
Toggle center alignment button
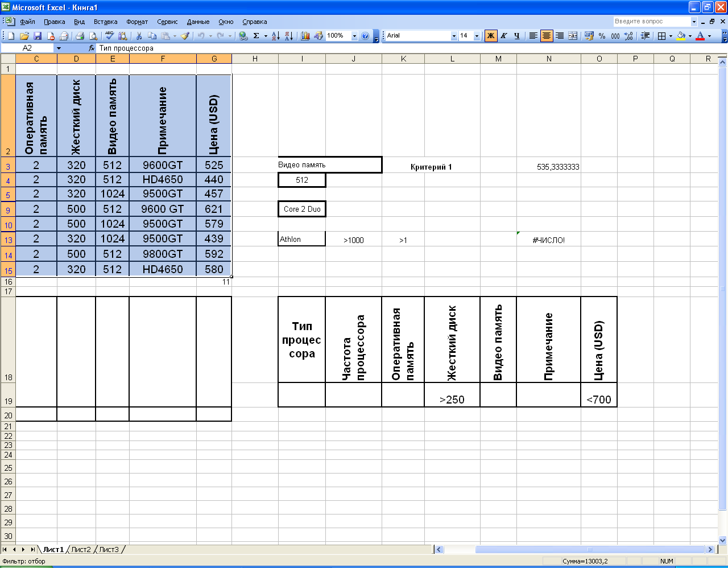547,36
